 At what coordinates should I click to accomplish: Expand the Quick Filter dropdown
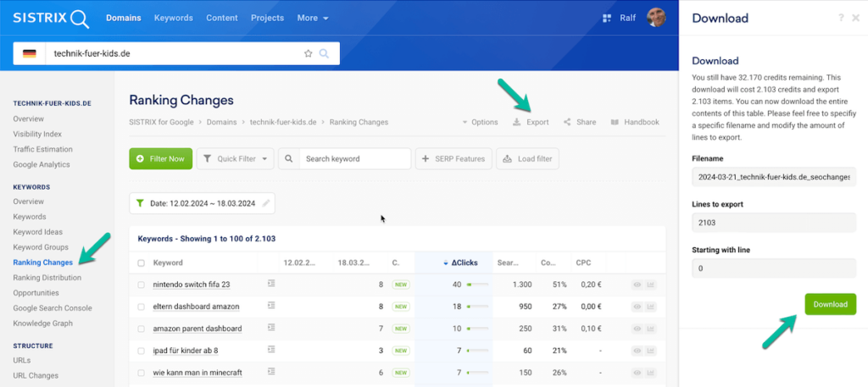(x=235, y=158)
